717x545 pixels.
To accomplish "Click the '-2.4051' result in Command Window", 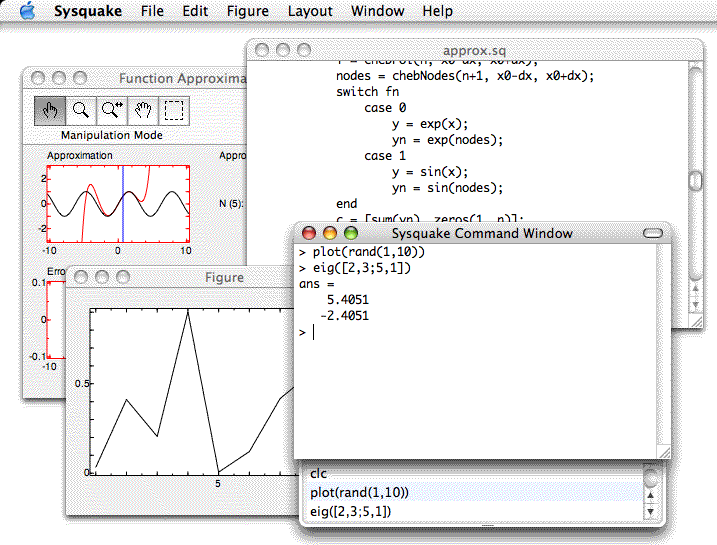I will 344,316.
